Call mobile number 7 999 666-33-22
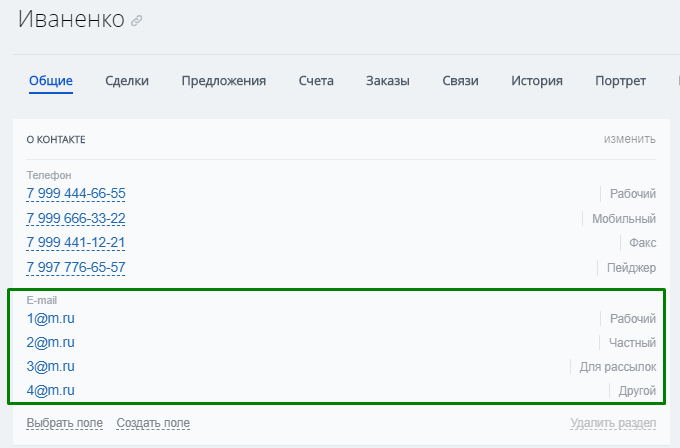This screenshot has width=680, height=448. pyautogui.click(x=76, y=218)
